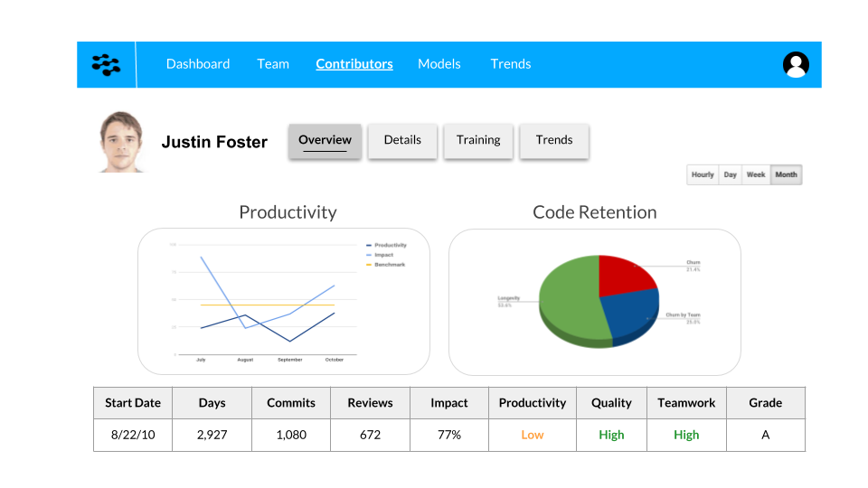Click the Days column header
868x488 pixels.
click(x=212, y=403)
